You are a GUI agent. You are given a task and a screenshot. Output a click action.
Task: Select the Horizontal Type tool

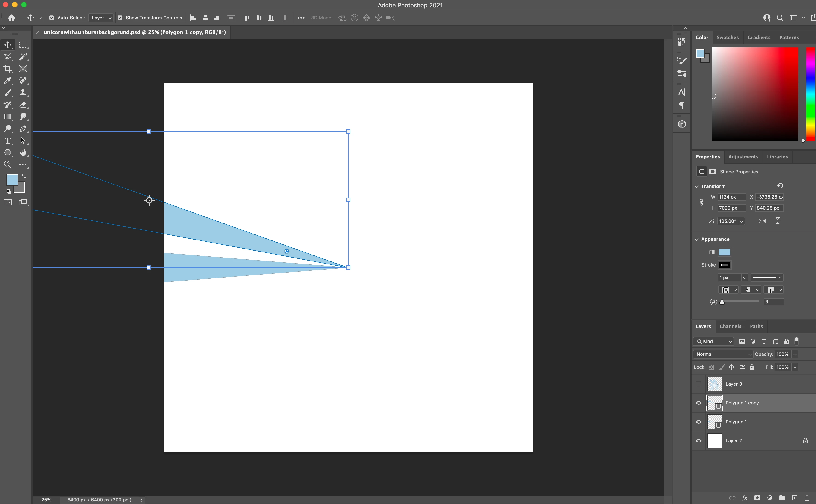coord(7,141)
